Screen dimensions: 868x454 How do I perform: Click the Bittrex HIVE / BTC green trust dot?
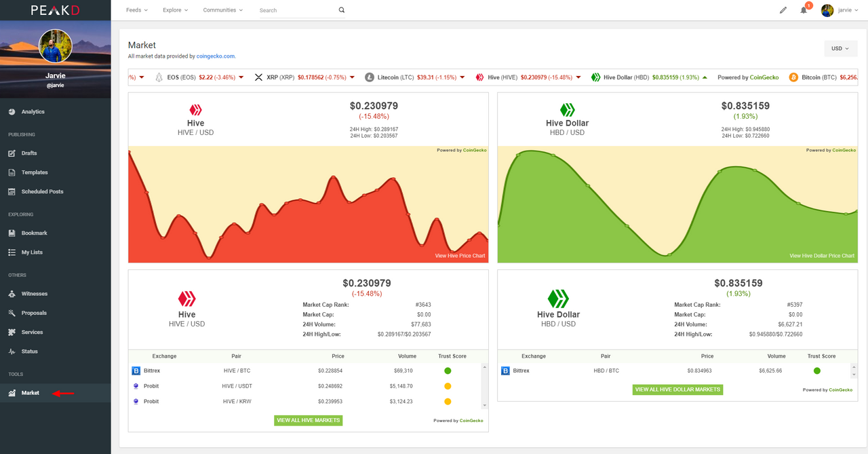click(448, 371)
